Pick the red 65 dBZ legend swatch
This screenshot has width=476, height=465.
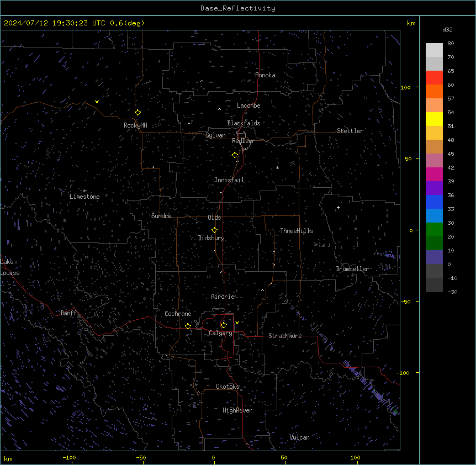434,78
